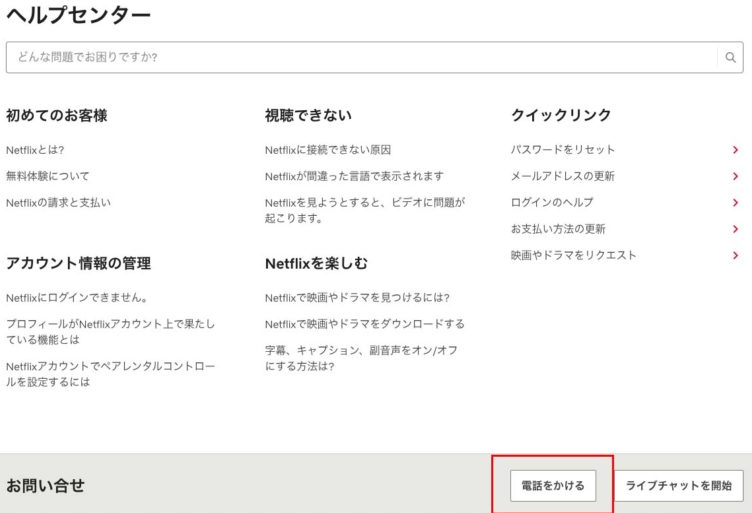The height and width of the screenshot is (513, 752).
Task: Click red chevron beside 映画やドラマをリクエスト
Action: (735, 256)
